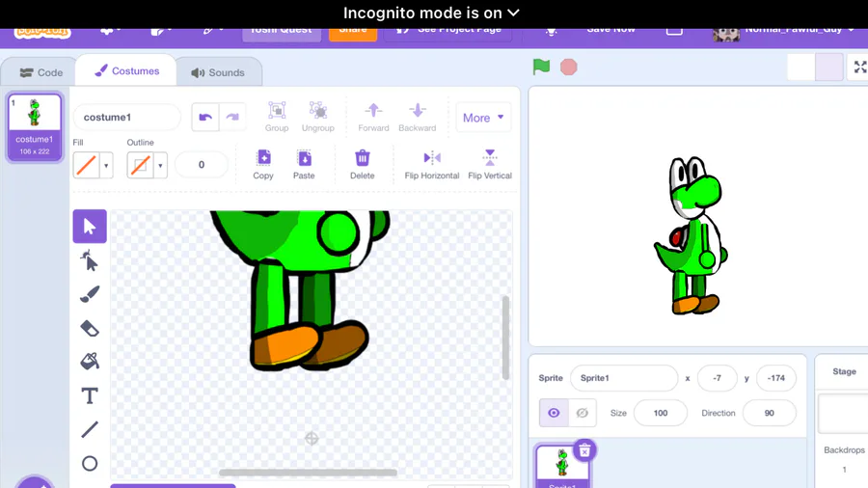
Task: Click the orange Share button
Action: tap(353, 32)
